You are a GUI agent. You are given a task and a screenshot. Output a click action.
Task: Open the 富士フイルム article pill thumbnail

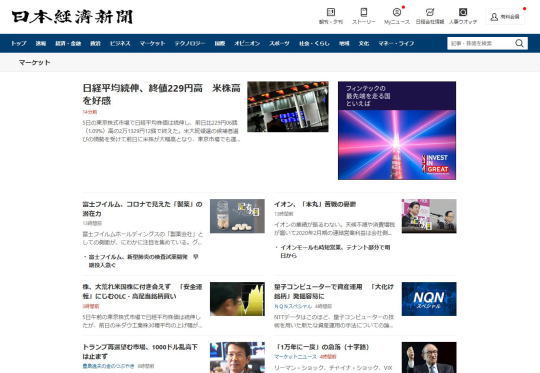[237, 216]
